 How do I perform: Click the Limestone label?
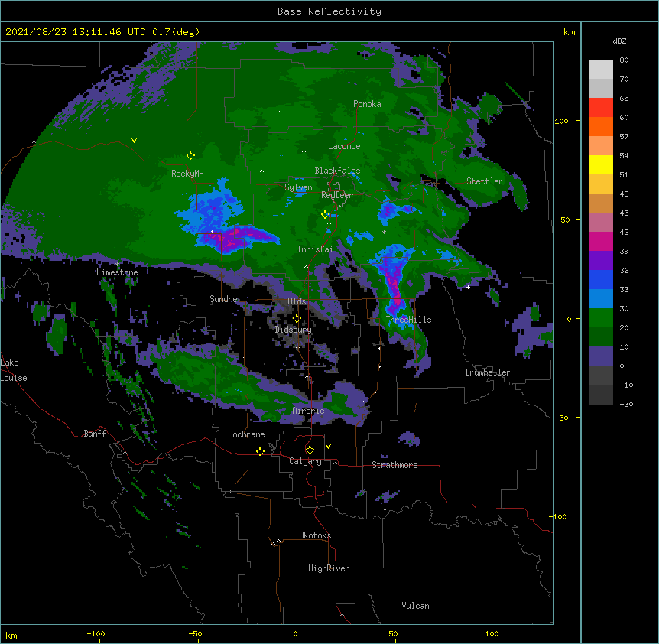[117, 272]
